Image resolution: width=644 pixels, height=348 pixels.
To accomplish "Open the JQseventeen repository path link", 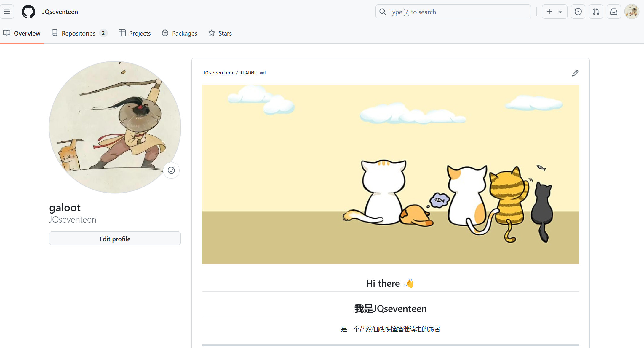I will coord(218,73).
